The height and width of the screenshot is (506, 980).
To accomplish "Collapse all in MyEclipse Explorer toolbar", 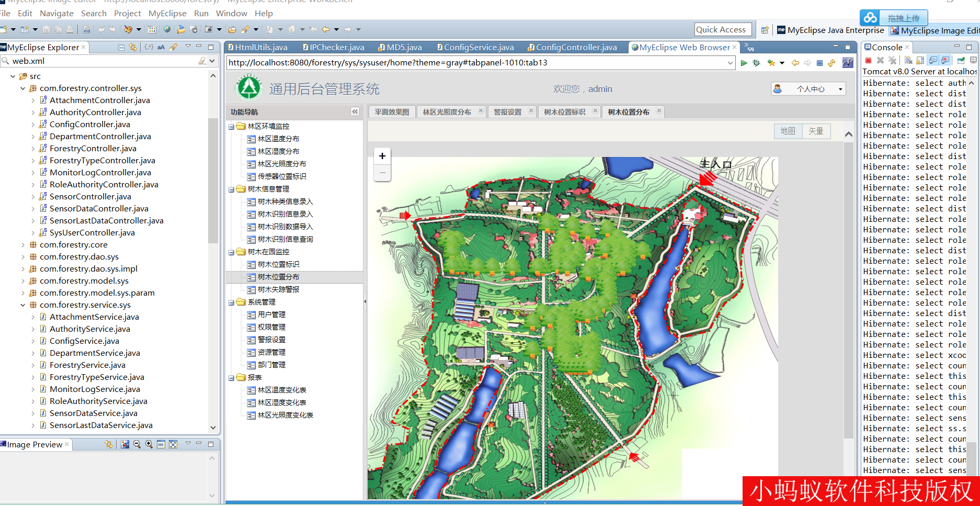I will pos(121,47).
